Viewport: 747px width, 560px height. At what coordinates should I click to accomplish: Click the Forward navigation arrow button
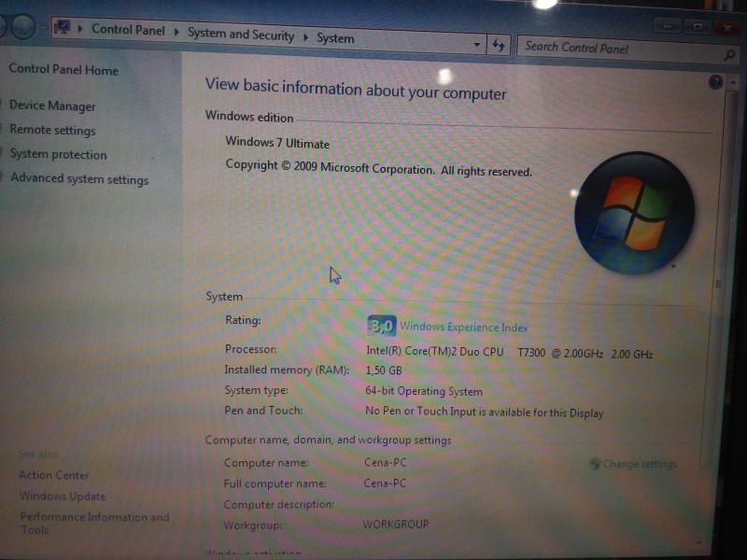(x=22, y=28)
